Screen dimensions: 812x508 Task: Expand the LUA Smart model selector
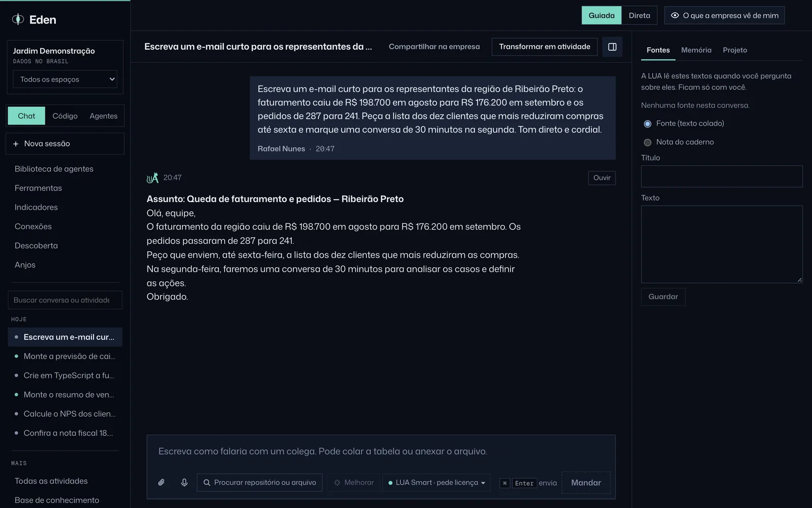tap(436, 483)
